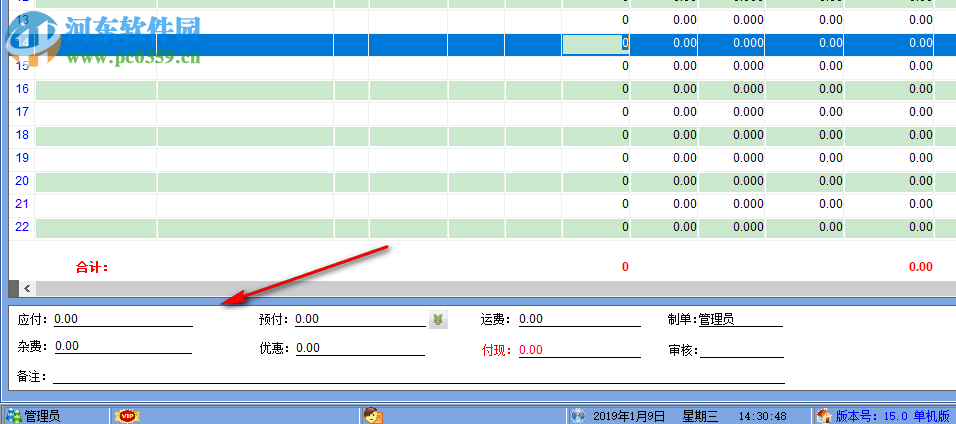Focus the red 付现 amount field
The height and width of the screenshot is (424, 956).
(x=580, y=350)
